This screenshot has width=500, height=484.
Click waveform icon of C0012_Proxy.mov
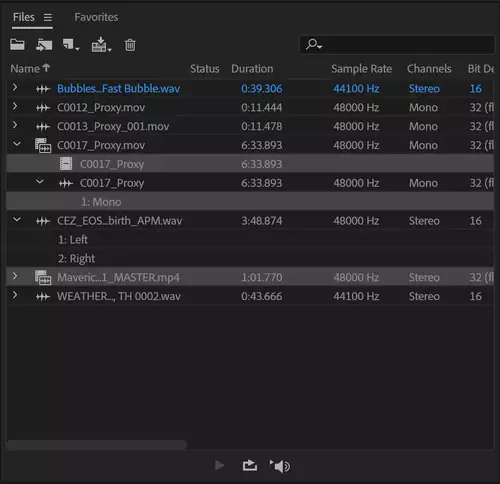pos(43,108)
